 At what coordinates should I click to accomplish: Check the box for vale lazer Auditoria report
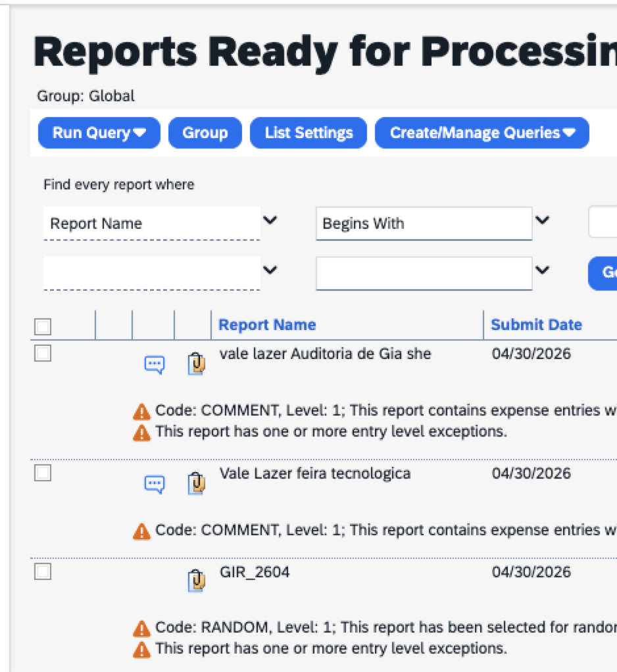click(43, 354)
